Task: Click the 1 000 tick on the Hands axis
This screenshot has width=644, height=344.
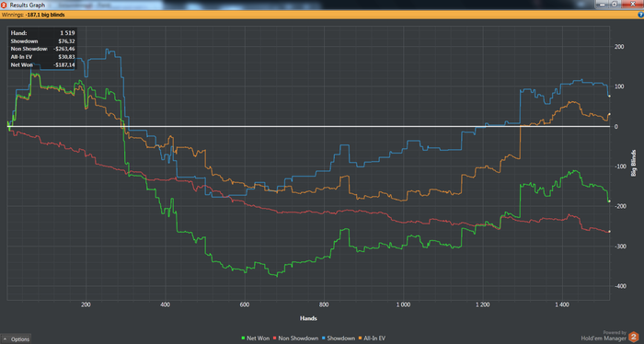Action: tap(403, 304)
